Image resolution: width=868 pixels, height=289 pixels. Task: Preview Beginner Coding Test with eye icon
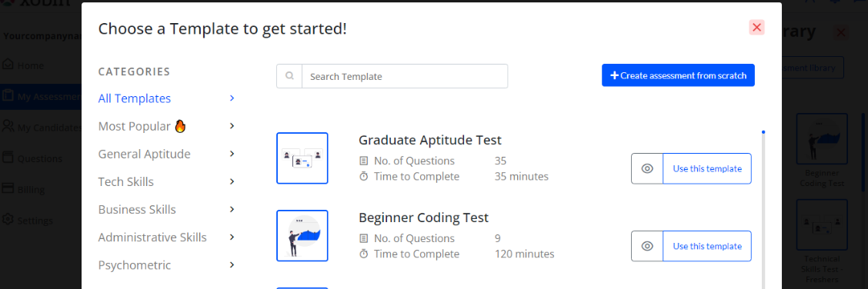[x=647, y=246]
